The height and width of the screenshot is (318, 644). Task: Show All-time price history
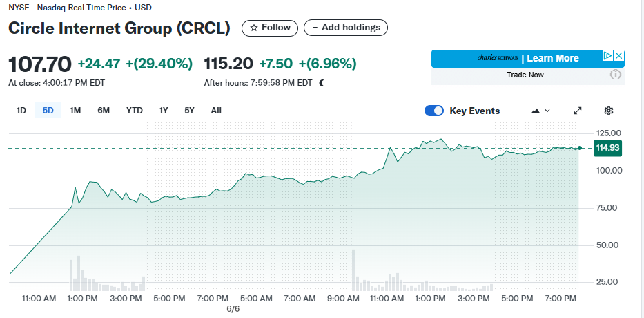click(x=216, y=110)
